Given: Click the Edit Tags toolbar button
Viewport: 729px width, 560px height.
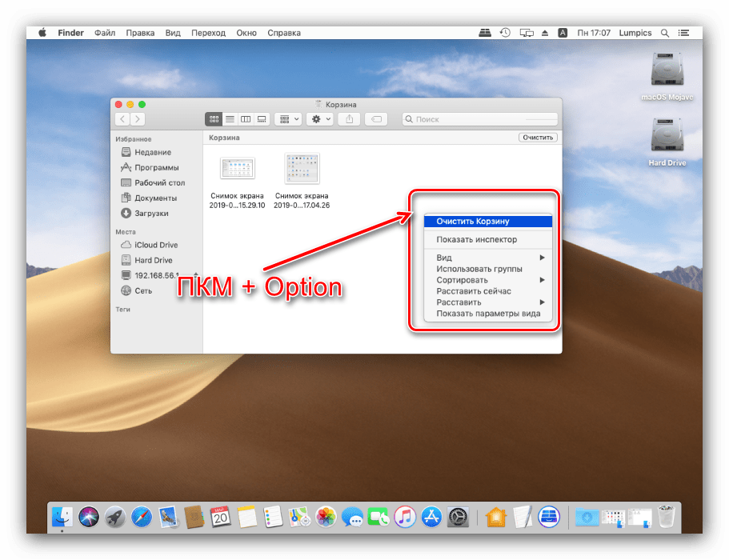Looking at the screenshot, I should [x=376, y=119].
